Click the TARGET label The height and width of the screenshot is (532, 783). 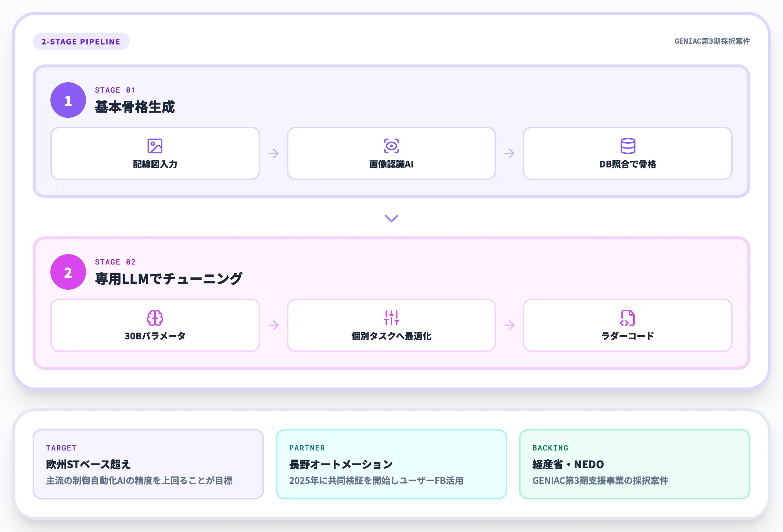(x=61, y=448)
